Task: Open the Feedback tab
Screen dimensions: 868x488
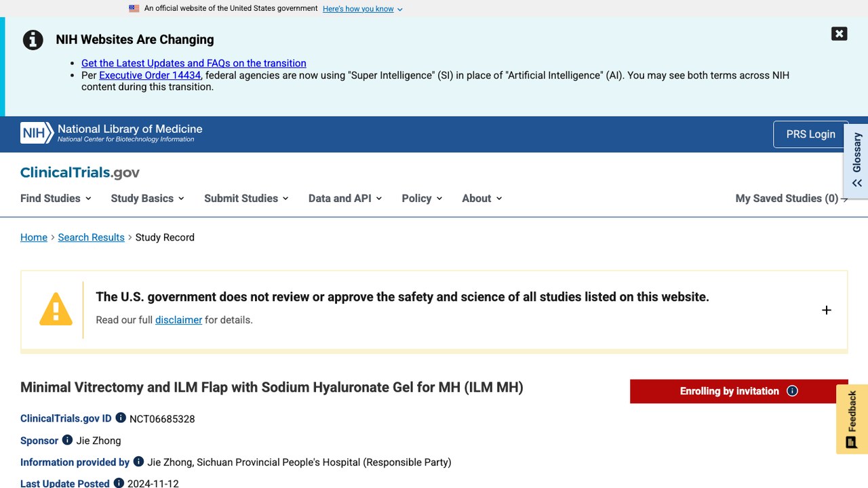Action: coord(852,419)
